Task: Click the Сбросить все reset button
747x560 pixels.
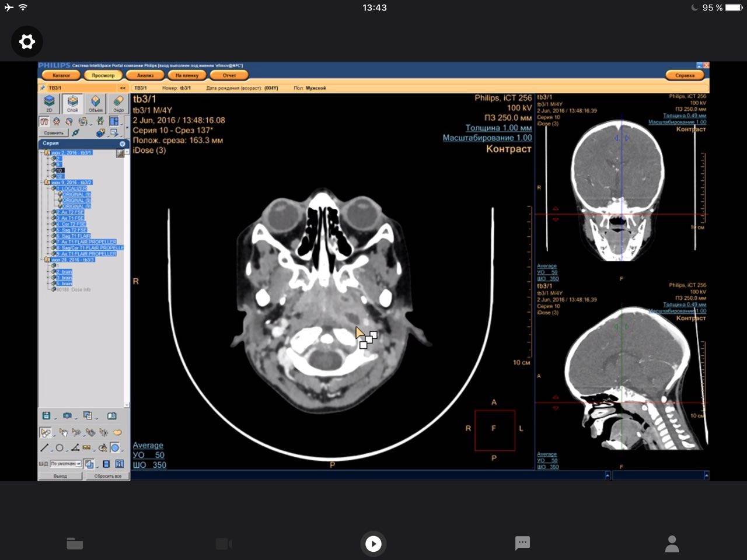Action: [107, 476]
